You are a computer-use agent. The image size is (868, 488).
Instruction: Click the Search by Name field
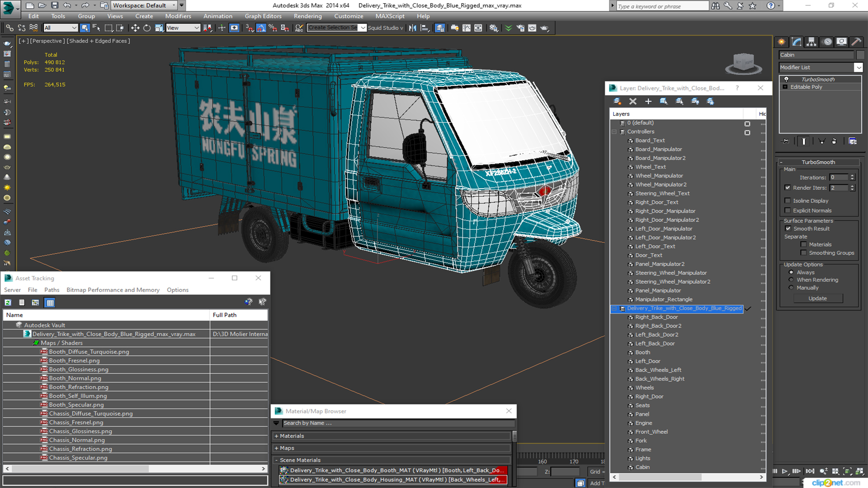click(x=398, y=423)
